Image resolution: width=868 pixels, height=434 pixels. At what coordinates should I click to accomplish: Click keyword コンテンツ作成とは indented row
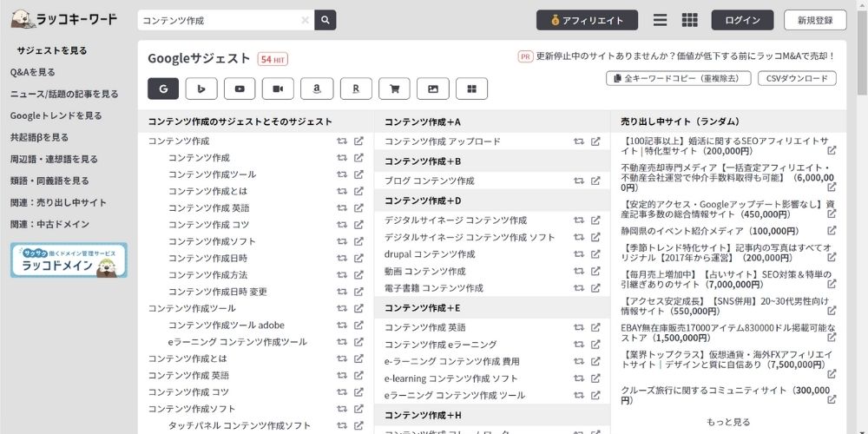207,191
